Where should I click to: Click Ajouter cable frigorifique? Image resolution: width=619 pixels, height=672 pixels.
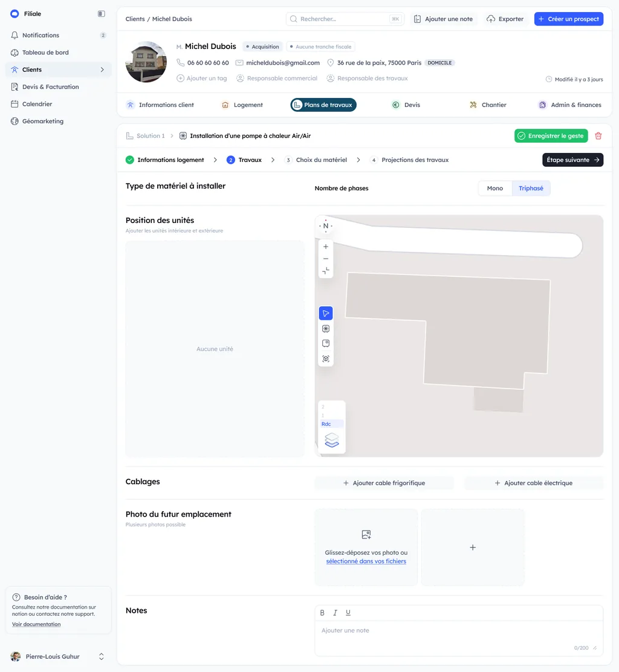[384, 483]
